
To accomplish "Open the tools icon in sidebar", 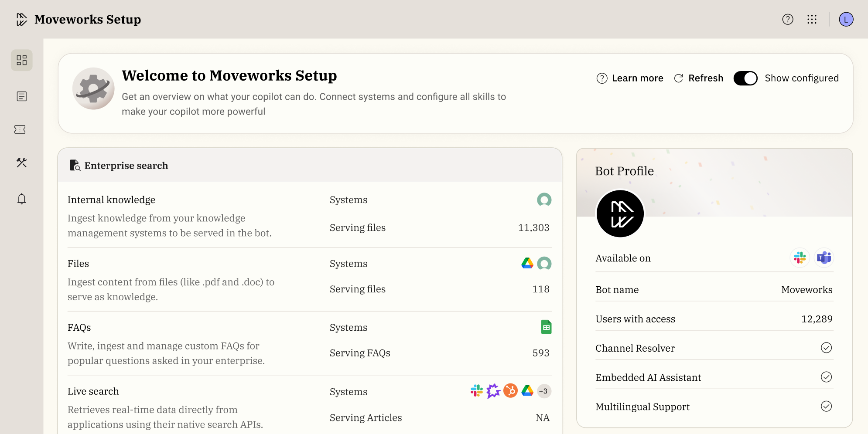I will tap(21, 163).
